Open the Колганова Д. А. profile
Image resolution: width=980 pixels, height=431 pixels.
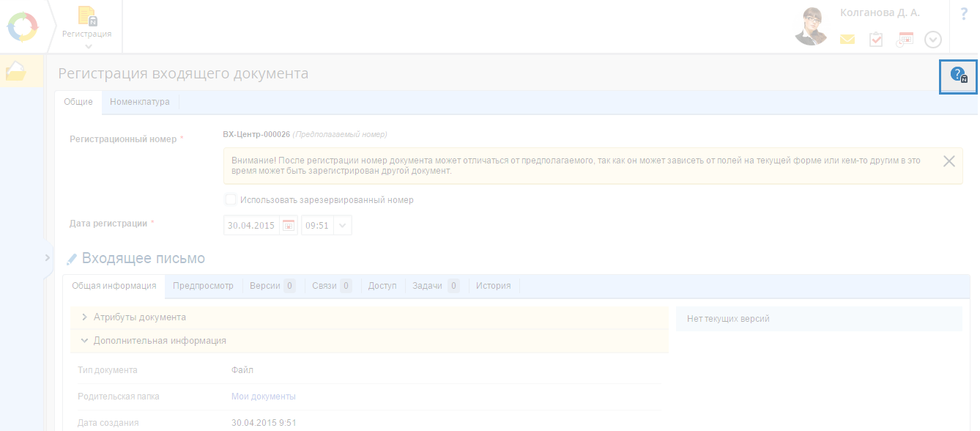(880, 12)
